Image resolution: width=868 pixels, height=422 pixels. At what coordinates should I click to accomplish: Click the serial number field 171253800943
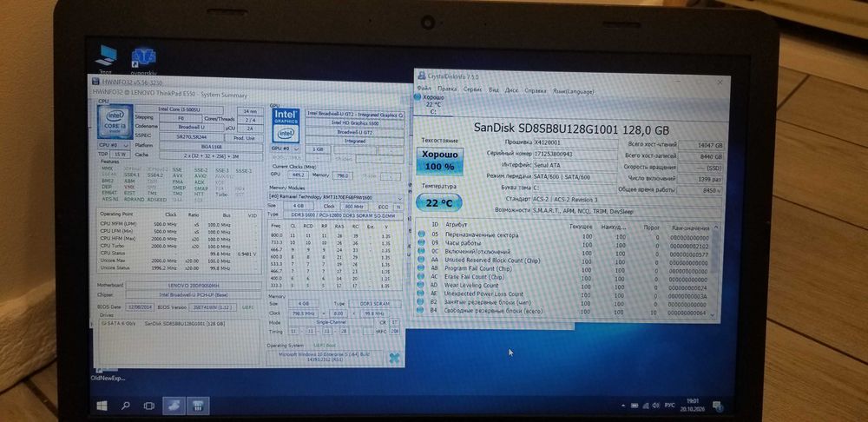(x=575, y=154)
